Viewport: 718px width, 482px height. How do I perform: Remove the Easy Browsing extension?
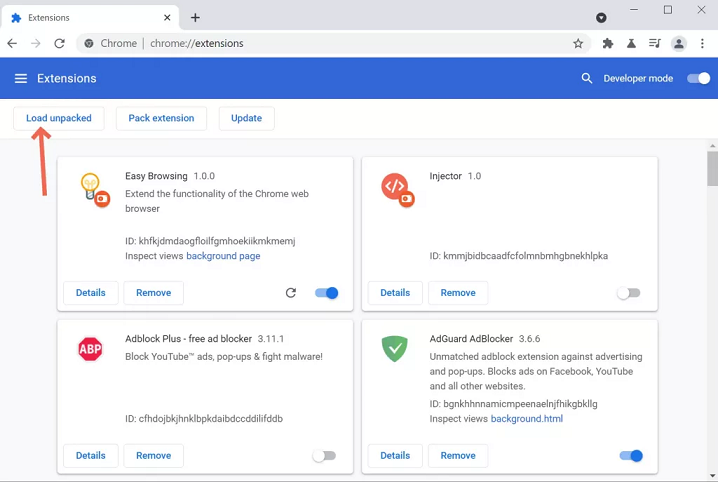(153, 293)
